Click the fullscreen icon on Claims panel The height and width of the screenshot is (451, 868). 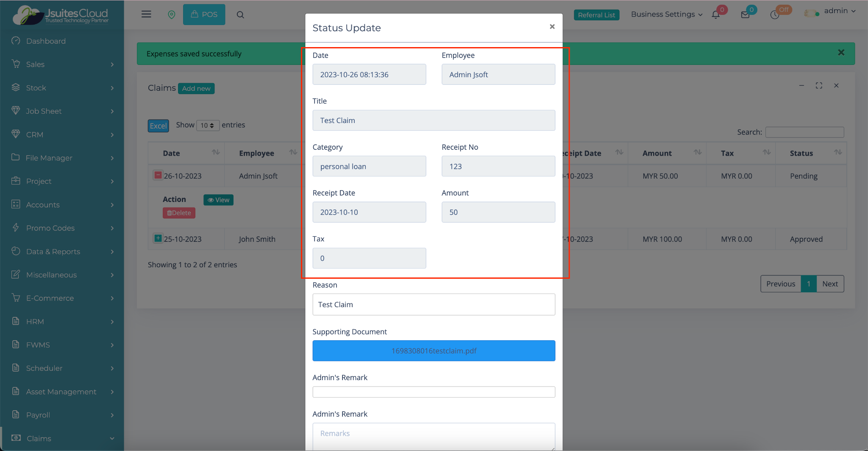tap(819, 86)
